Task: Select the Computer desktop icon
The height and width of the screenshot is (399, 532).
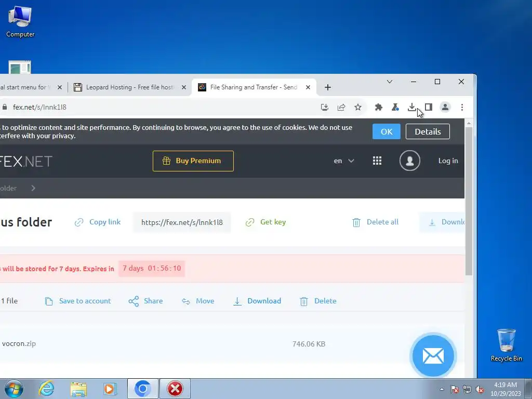Action: point(20,21)
